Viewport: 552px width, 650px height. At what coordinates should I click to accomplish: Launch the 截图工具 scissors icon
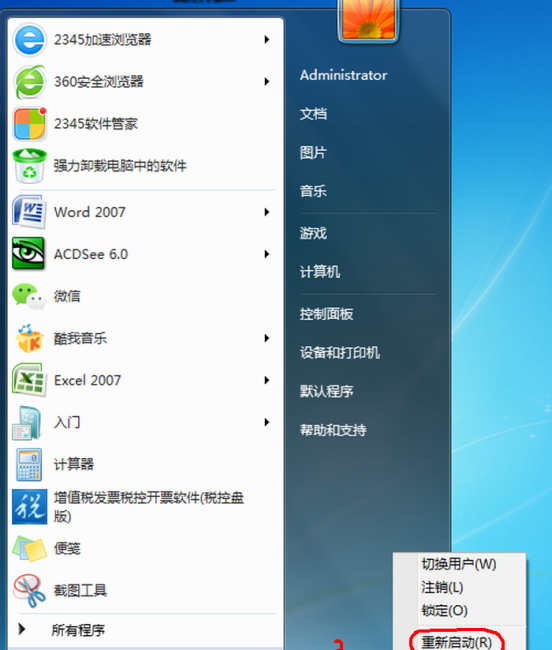[x=29, y=590]
